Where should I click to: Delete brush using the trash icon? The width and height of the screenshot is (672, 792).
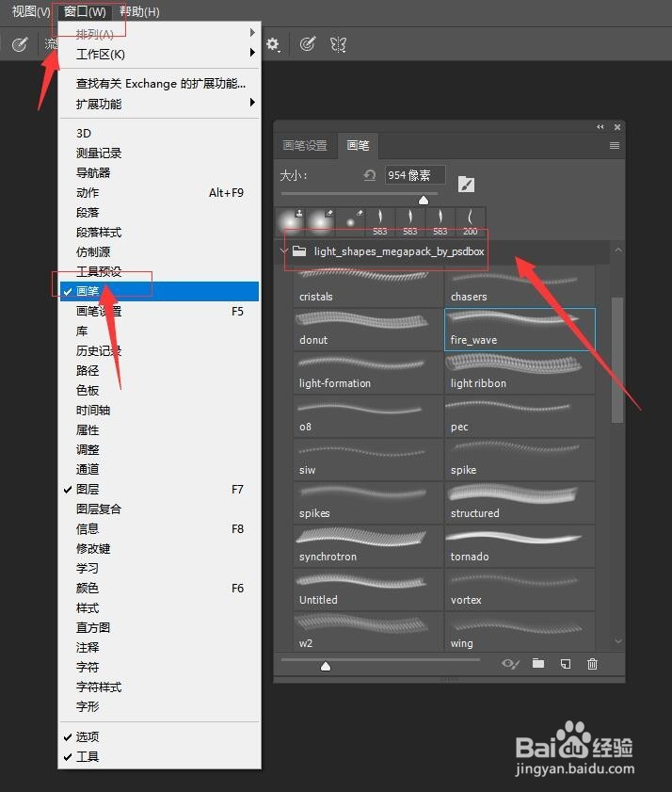(x=592, y=664)
